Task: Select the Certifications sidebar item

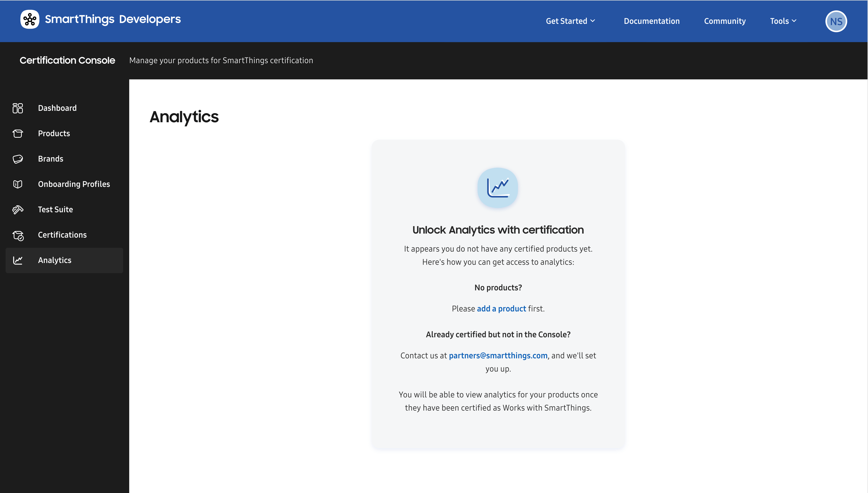Action: (x=63, y=235)
